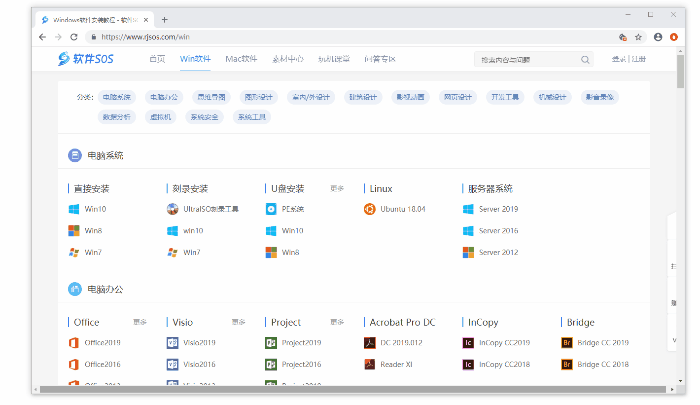This screenshot has width=700, height=405.
Task: Click the orange extension icon in toolbar
Action: (x=674, y=37)
